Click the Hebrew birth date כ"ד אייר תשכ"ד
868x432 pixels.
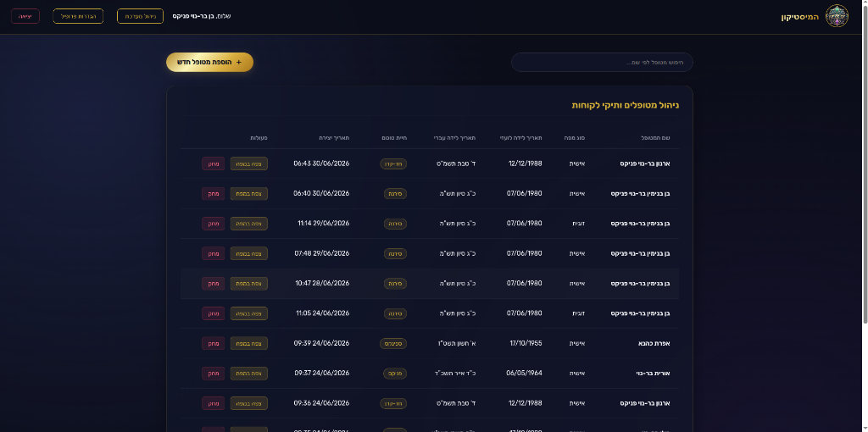(455, 374)
